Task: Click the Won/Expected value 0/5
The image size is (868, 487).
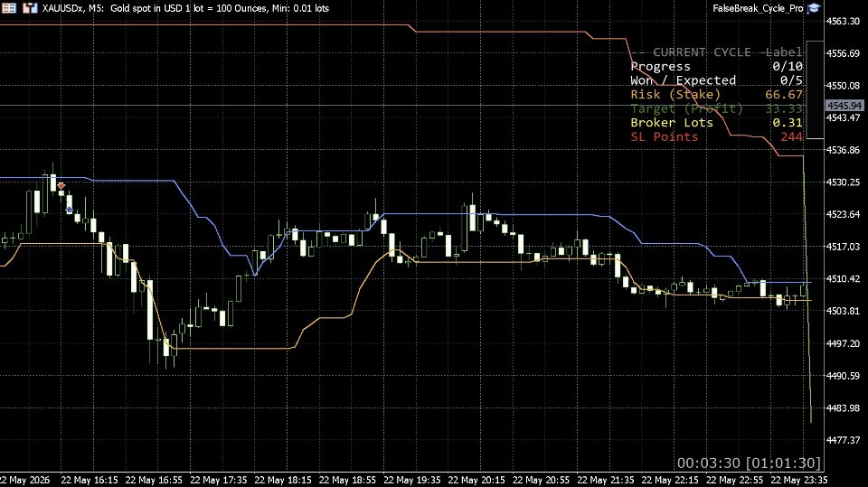Action: click(x=791, y=80)
